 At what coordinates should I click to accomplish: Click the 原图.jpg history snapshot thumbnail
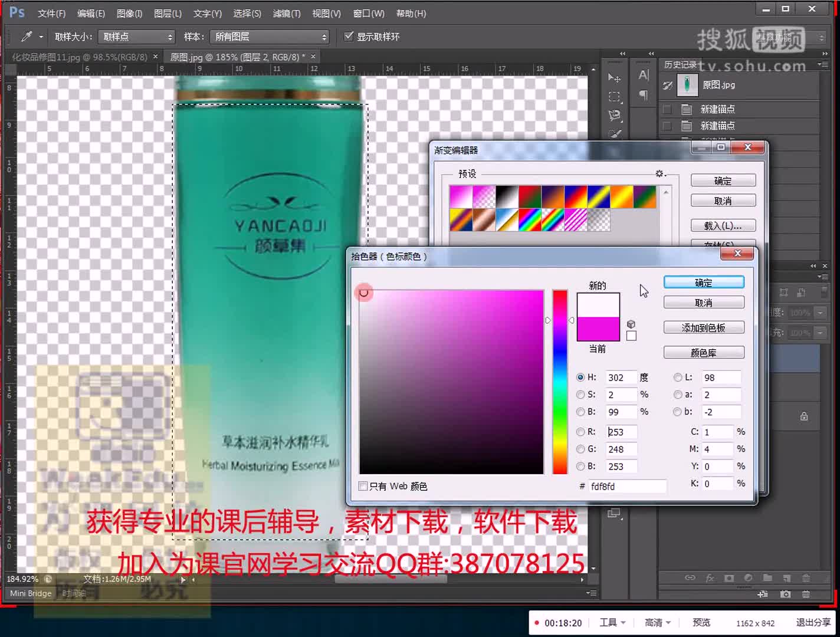tap(687, 85)
